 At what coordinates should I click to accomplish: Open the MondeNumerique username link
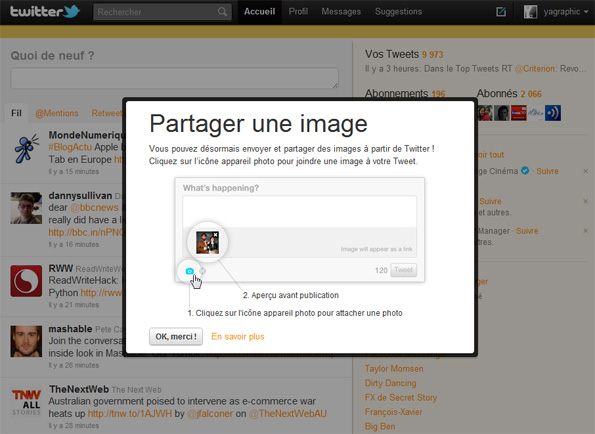pyautogui.click(x=87, y=135)
